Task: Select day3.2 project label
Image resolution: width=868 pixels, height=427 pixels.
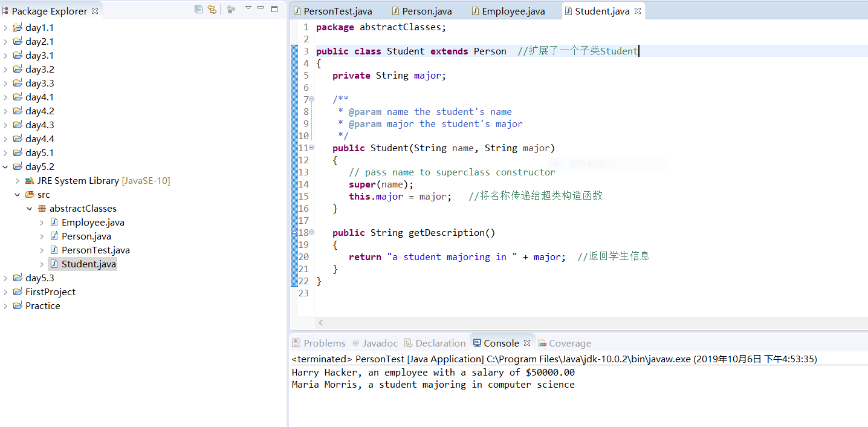Action: [x=40, y=70]
